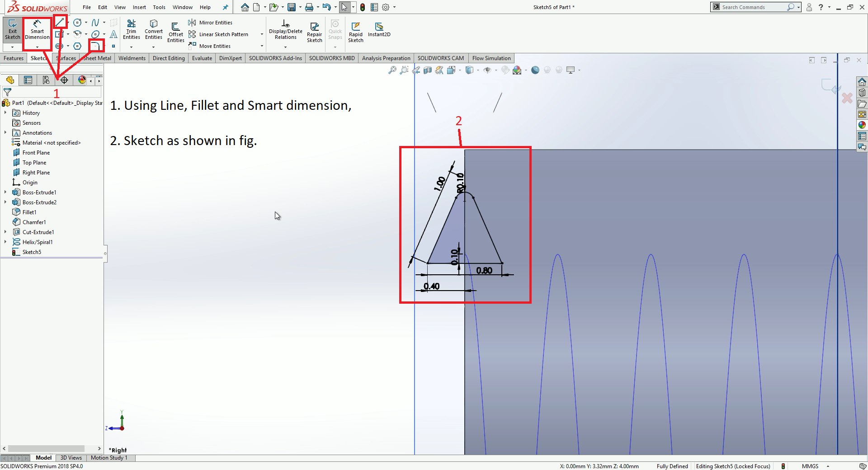The height and width of the screenshot is (470, 868).
Task: Select the Line sketch tool
Action: [x=60, y=22]
